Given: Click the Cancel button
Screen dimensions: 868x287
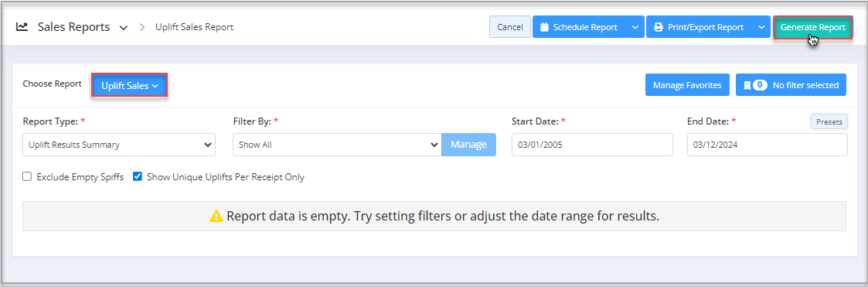Looking at the screenshot, I should 510,26.
